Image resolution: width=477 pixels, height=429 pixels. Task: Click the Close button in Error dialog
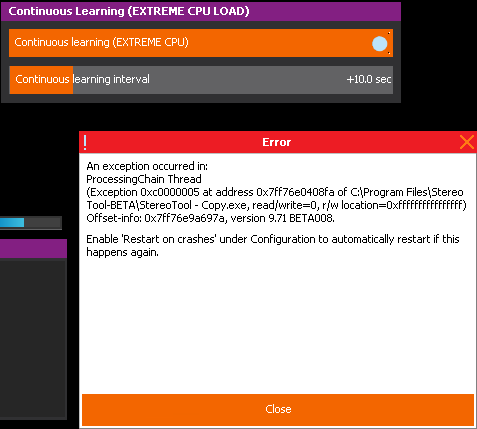[278, 409]
